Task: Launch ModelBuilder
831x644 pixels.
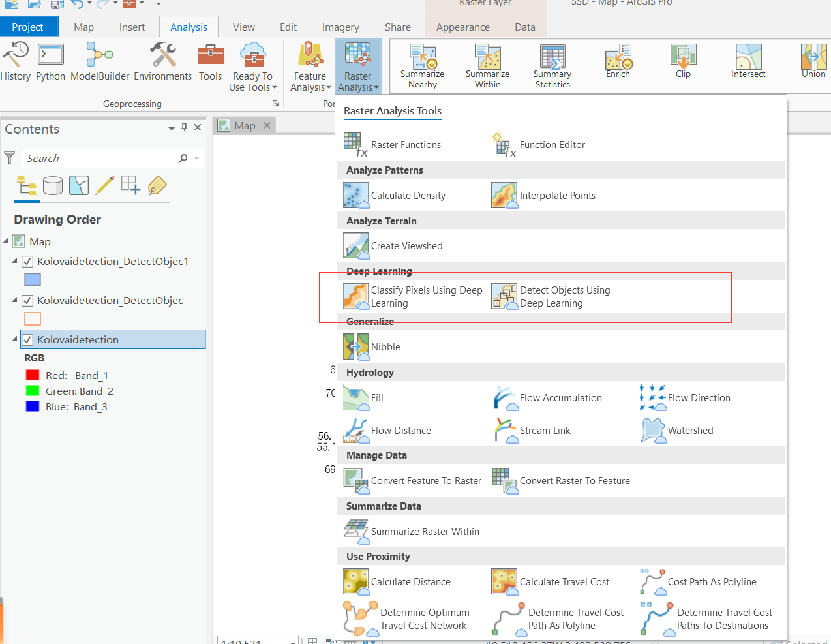Action: (x=98, y=62)
